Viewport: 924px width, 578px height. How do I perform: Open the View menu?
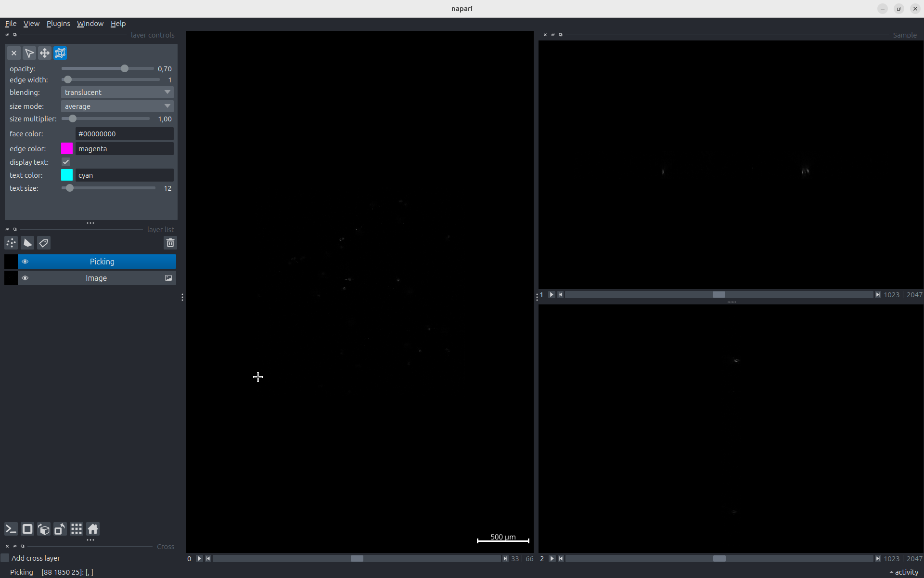(x=31, y=23)
